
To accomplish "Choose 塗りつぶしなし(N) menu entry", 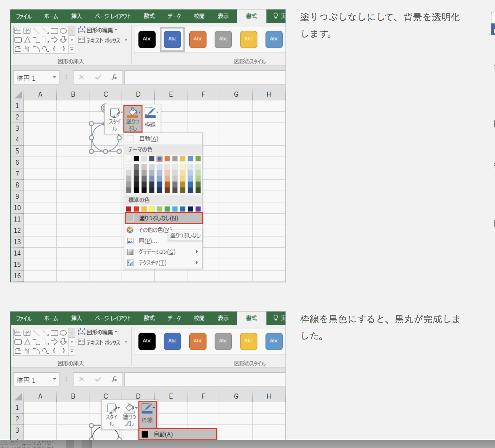I will (164, 218).
